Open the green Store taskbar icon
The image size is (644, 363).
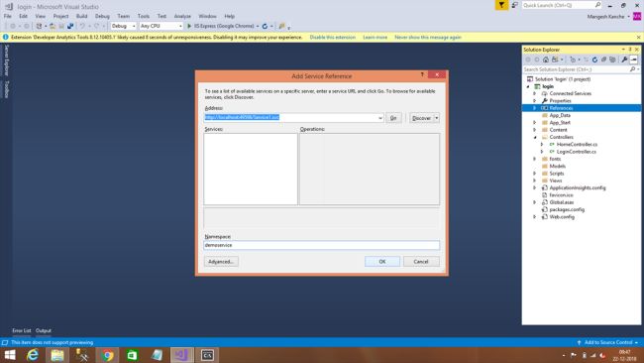click(x=132, y=355)
